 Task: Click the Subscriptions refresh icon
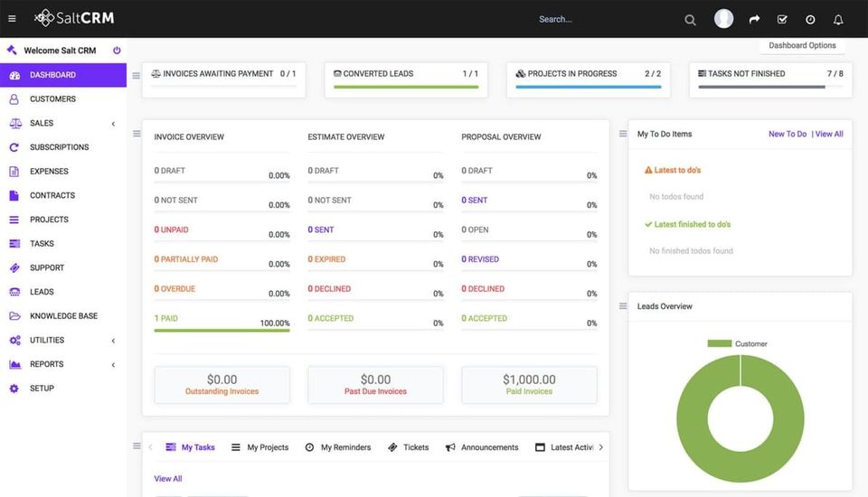(x=14, y=147)
